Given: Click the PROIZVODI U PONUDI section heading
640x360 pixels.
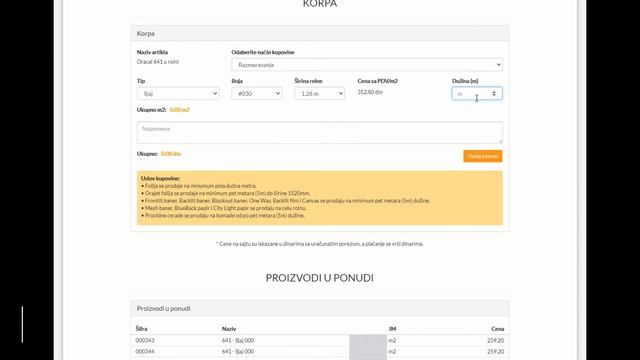Looking at the screenshot, I should (320, 278).
